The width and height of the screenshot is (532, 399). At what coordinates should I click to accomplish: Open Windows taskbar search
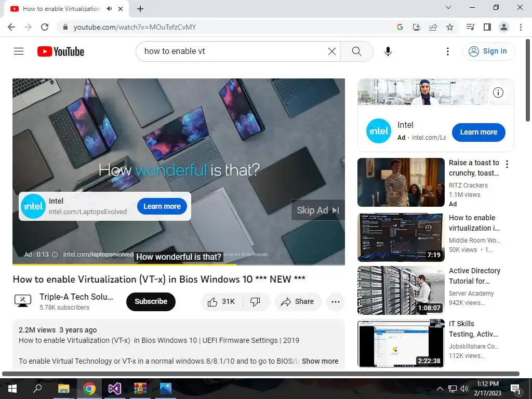click(37, 389)
